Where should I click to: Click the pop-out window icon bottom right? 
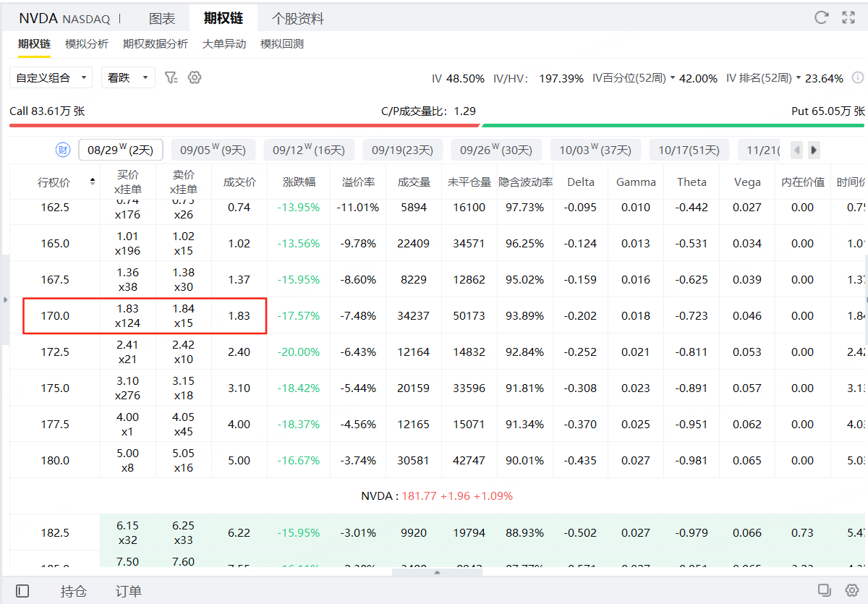click(x=823, y=590)
